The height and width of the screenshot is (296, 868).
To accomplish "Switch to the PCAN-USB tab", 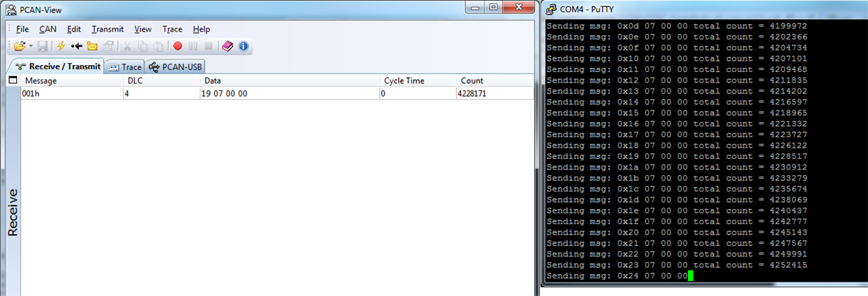I will tap(176, 67).
